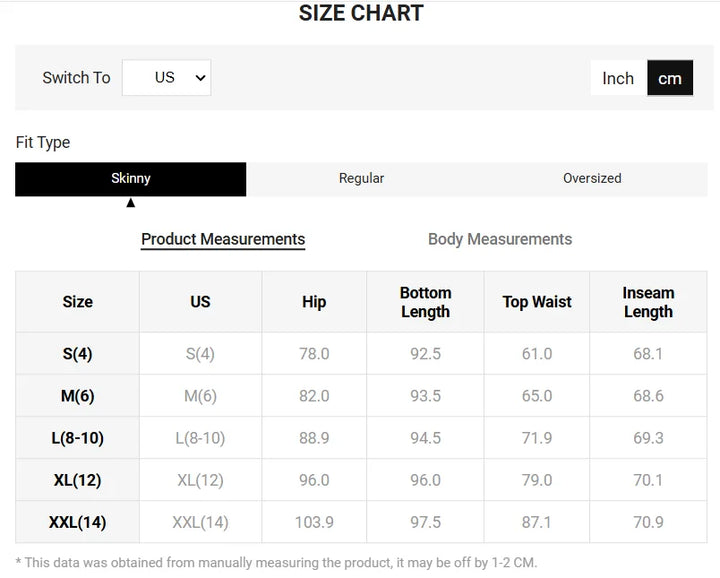Switch units to Inch
The width and height of the screenshot is (720, 578).
click(617, 78)
